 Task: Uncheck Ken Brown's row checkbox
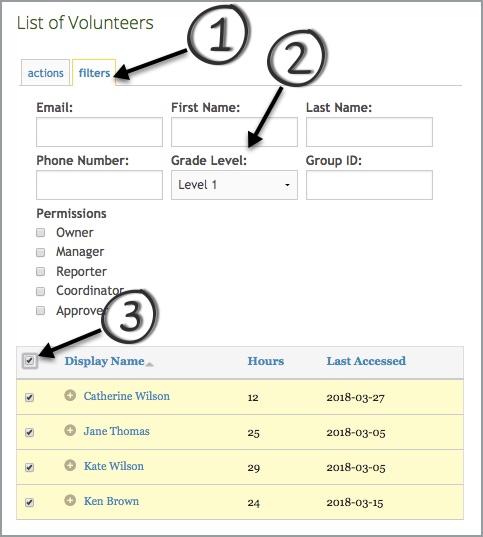[29, 502]
